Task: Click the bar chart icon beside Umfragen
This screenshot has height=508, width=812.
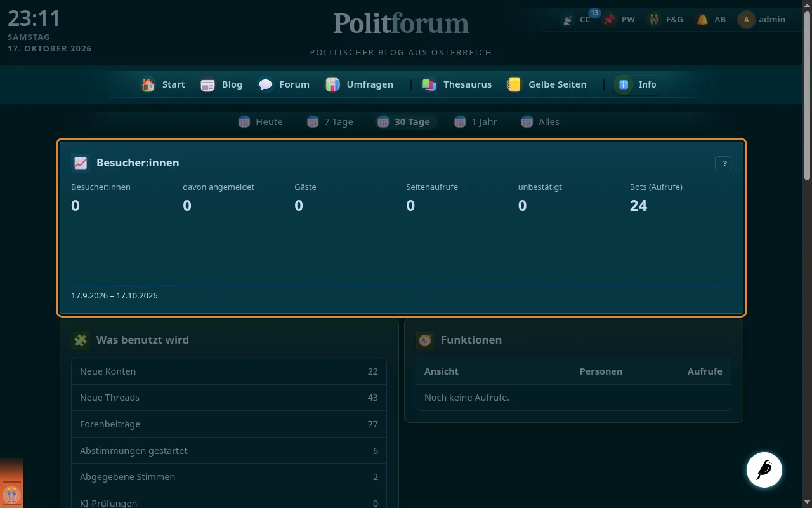Action: pos(332,84)
